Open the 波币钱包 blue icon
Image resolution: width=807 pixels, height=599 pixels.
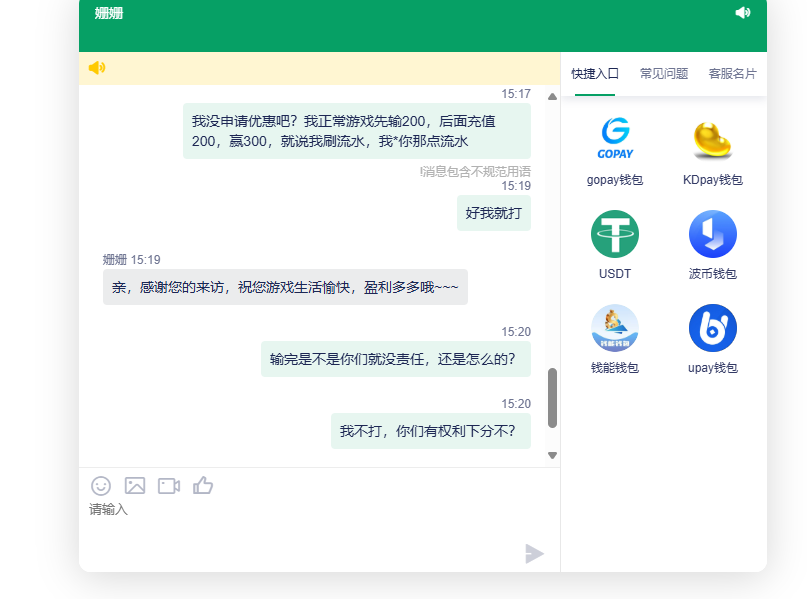point(712,234)
